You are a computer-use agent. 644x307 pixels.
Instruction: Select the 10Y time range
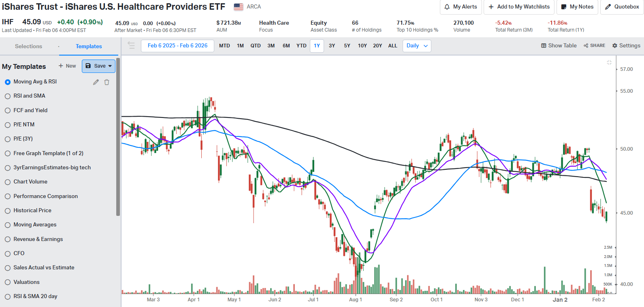click(363, 46)
